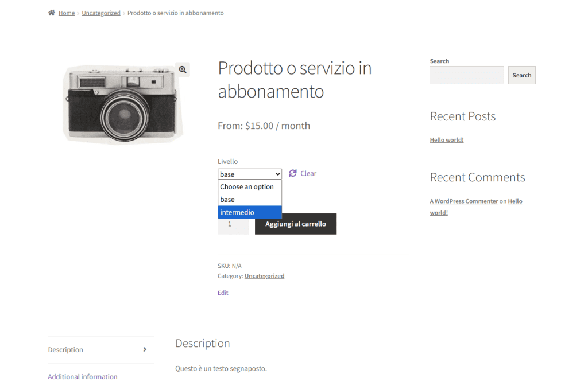Viewport: 588px width, 386px height.
Task: Click the Clear link to reset selection
Action: tap(308, 173)
